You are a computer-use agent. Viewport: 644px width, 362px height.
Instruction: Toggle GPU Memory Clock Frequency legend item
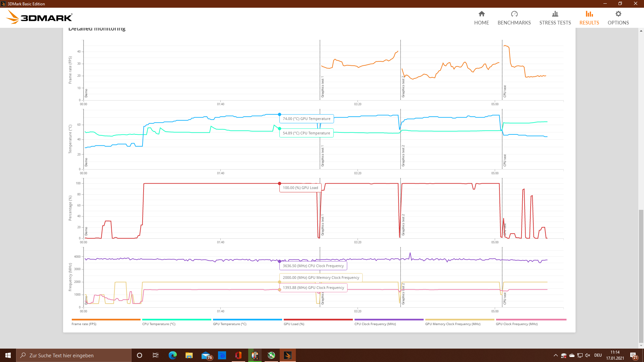(460, 322)
